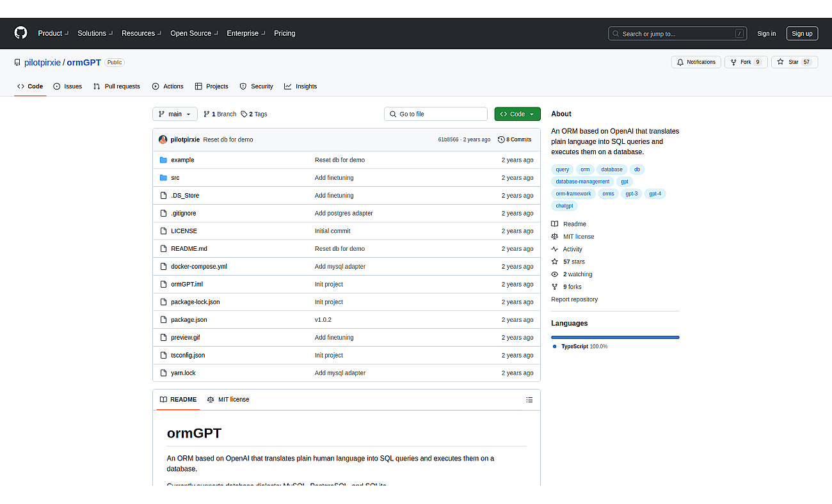The height and width of the screenshot is (504, 832).
Task: Click the gpt-4 topic tag
Action: click(x=655, y=194)
